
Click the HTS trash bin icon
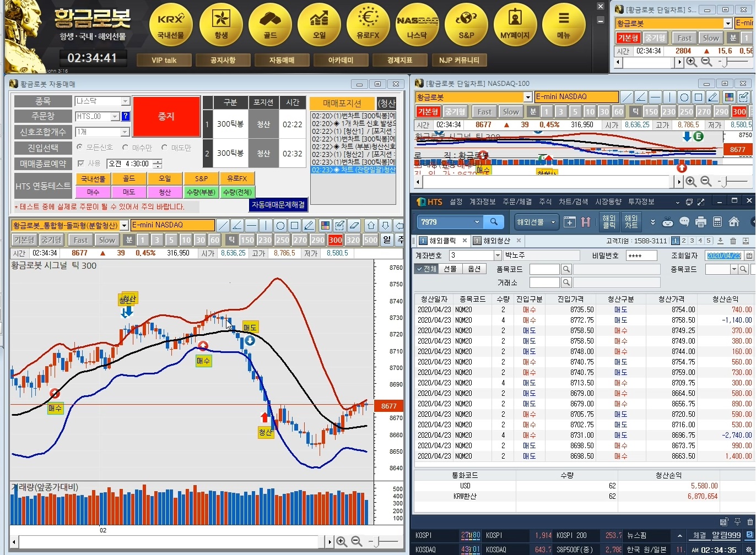coord(733,241)
